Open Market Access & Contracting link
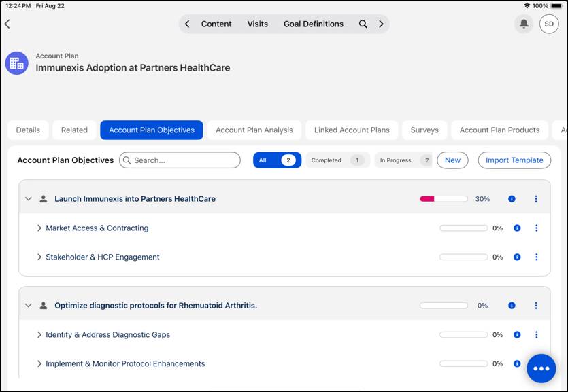Image resolution: width=568 pixels, height=392 pixels. click(97, 228)
